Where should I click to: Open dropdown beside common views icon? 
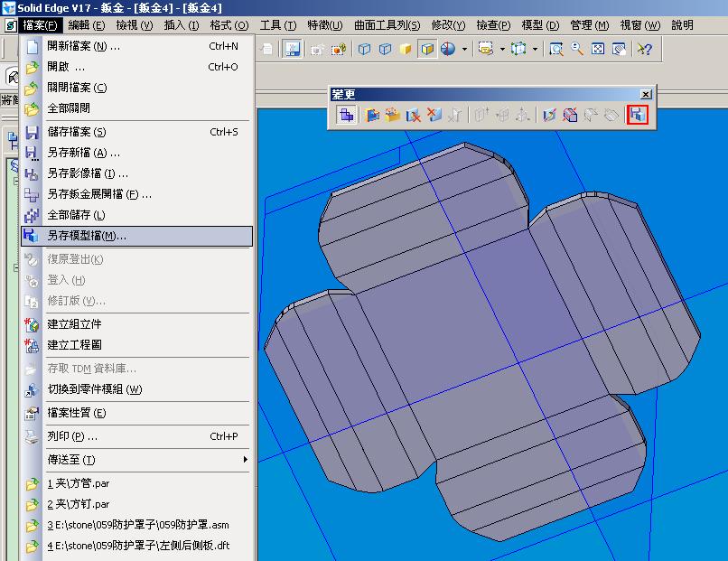click(x=536, y=49)
